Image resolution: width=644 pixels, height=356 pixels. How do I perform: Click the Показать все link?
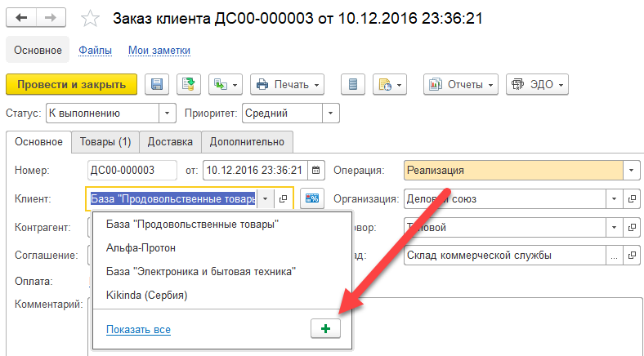tap(138, 329)
